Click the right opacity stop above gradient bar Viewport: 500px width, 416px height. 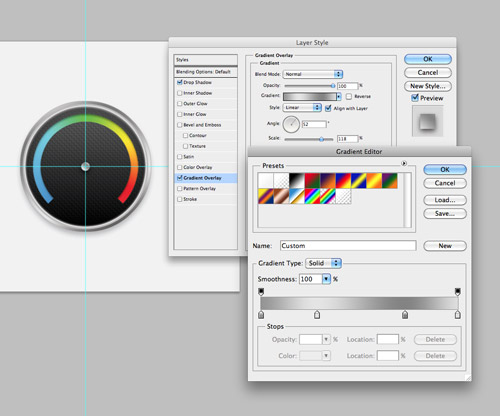point(458,292)
